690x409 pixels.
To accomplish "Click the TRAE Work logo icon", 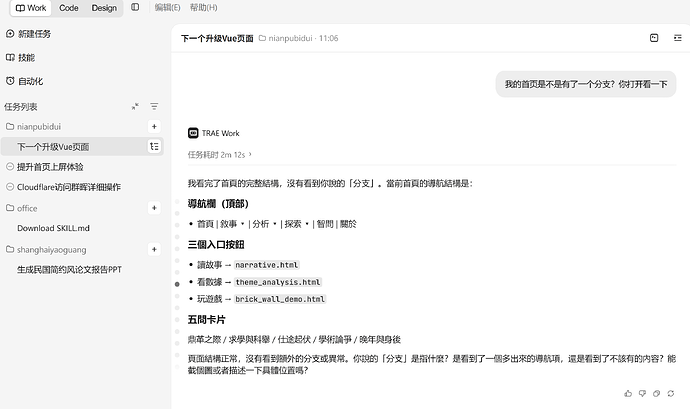I will pyautogui.click(x=193, y=133).
